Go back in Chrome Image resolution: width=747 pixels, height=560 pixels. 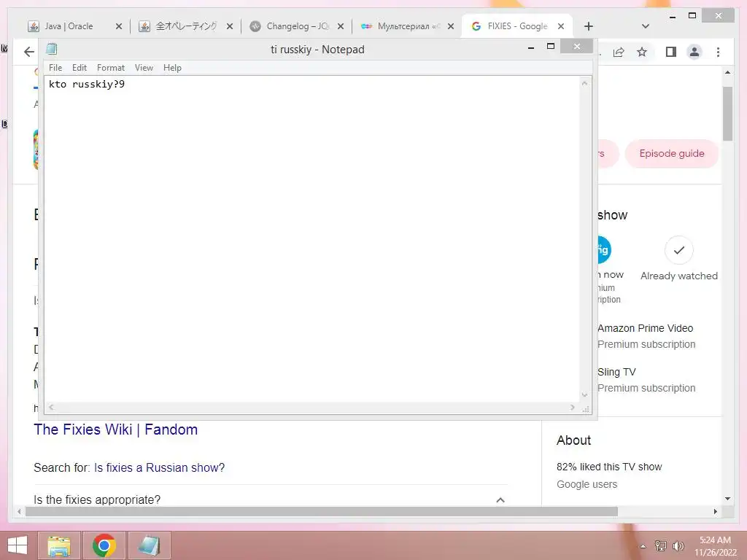[29, 52]
